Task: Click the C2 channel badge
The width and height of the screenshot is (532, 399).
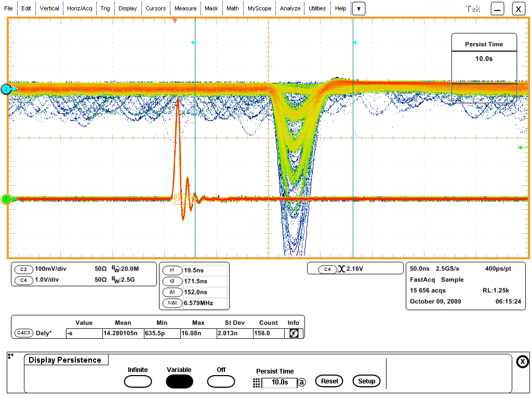Action: 23,270
